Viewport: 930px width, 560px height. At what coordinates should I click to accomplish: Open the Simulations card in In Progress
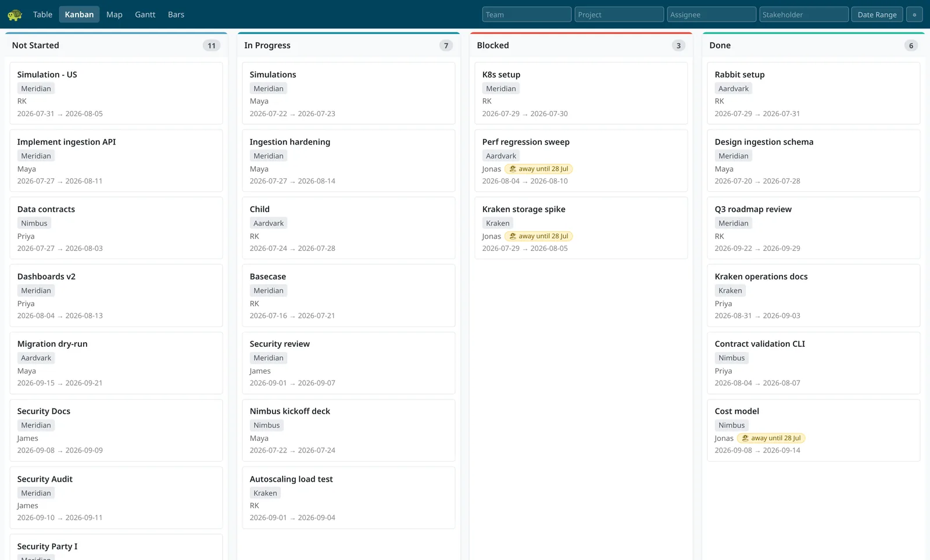point(349,94)
